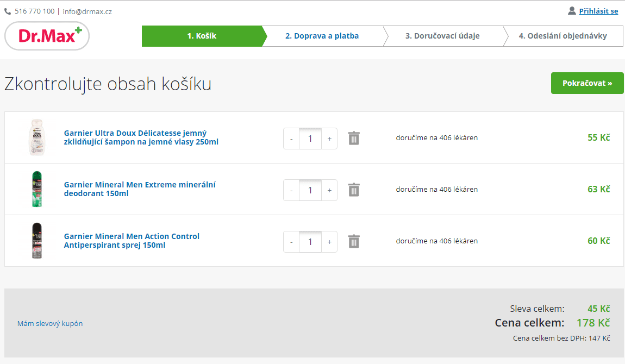Click the 178 Kč total price

[593, 323]
